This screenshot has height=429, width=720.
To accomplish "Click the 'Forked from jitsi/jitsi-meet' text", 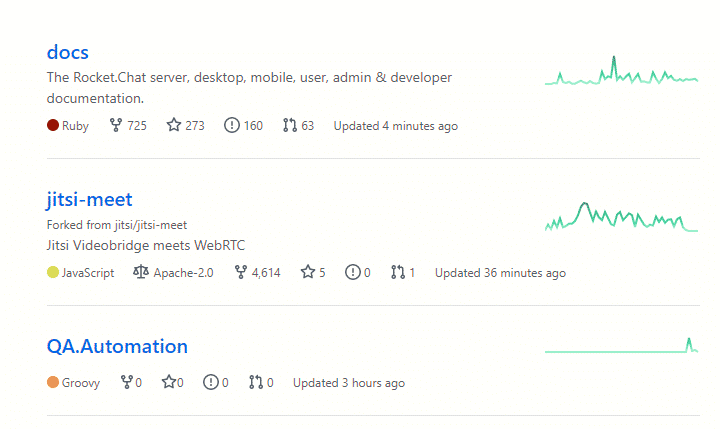I will tap(117, 225).
